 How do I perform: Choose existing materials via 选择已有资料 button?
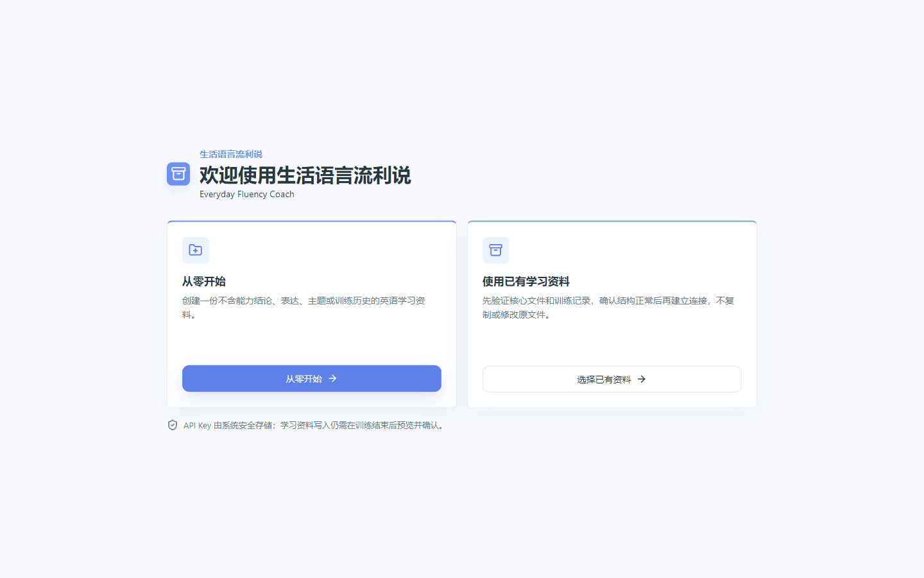click(x=612, y=380)
